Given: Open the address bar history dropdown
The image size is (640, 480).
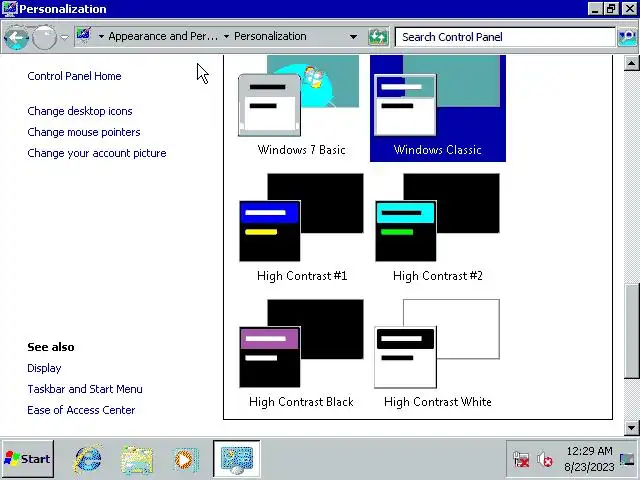Looking at the screenshot, I should (x=353, y=37).
